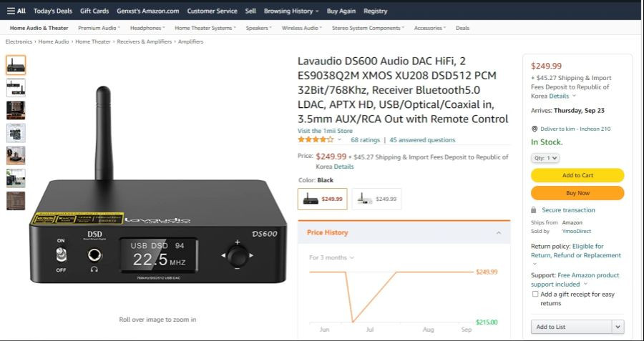Click Sell in top navigation
Screen dimensions: 644x341
coord(250,11)
